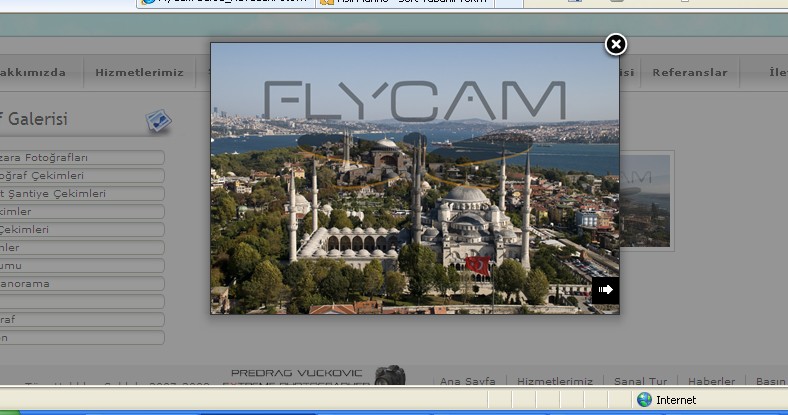Click the Internet text in the status bar

(x=676, y=400)
